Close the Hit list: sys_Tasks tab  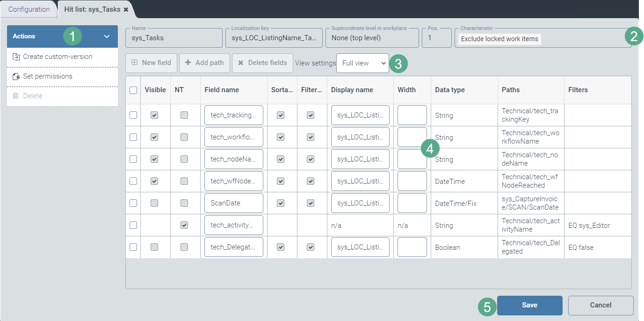[126, 9]
